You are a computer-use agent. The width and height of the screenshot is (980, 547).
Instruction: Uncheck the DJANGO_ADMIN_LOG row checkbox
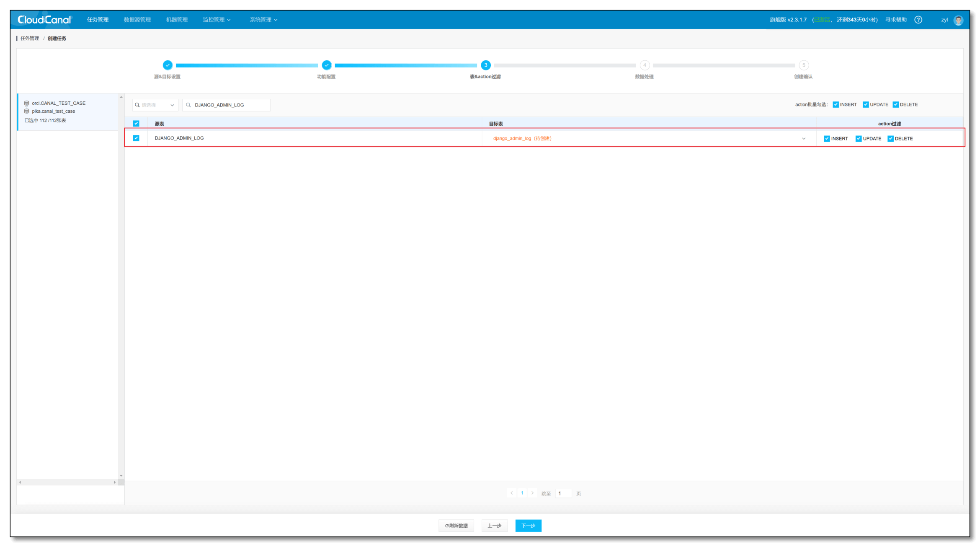[x=136, y=138]
